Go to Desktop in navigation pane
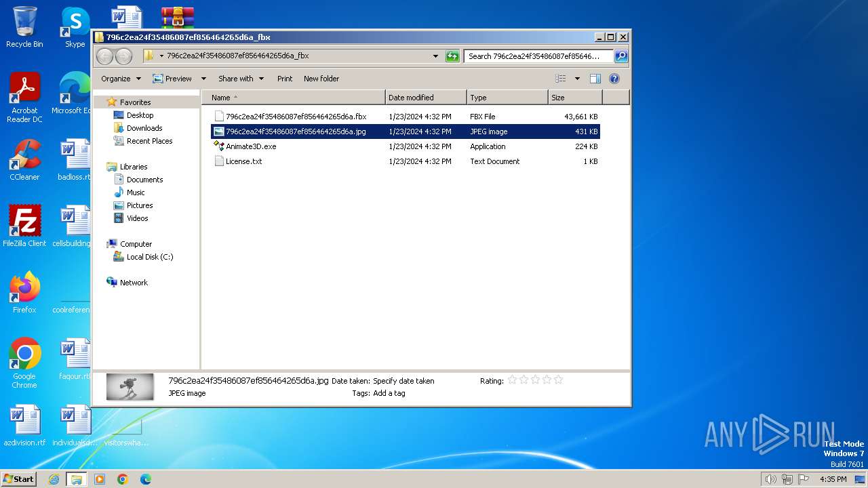868x488 pixels. click(x=140, y=115)
